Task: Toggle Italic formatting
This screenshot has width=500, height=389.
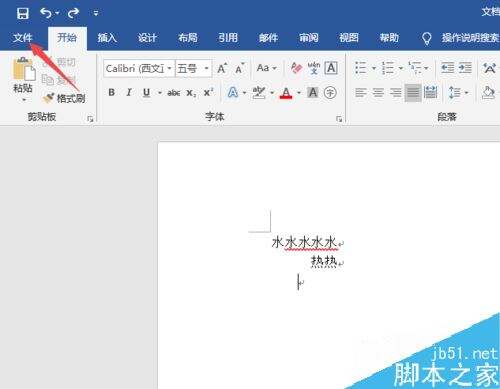Action: [x=129, y=92]
